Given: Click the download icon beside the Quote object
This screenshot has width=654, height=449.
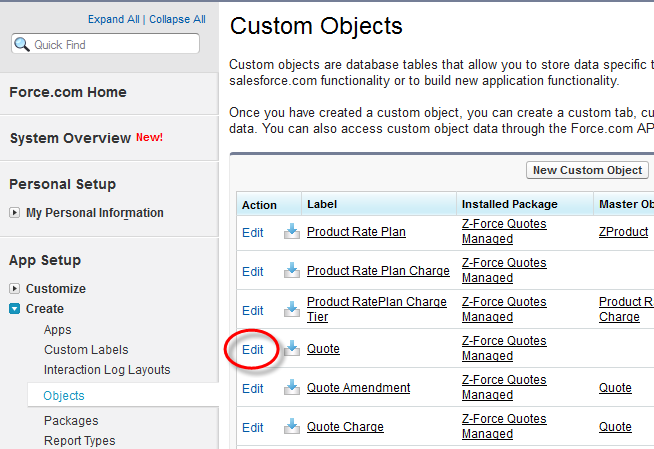Looking at the screenshot, I should tap(292, 349).
